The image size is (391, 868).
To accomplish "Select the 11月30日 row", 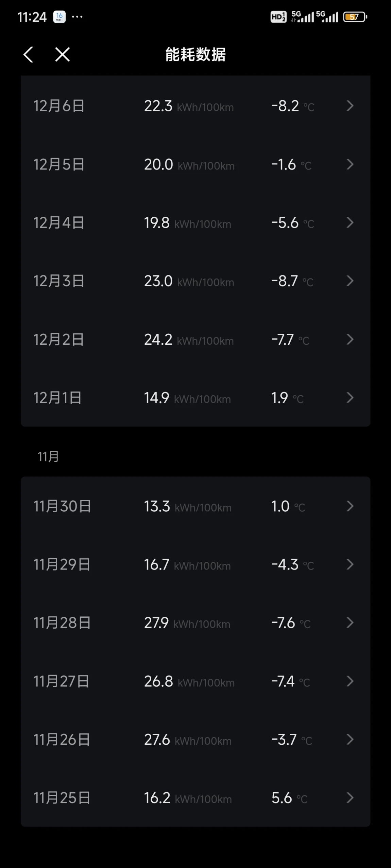I will tap(195, 506).
